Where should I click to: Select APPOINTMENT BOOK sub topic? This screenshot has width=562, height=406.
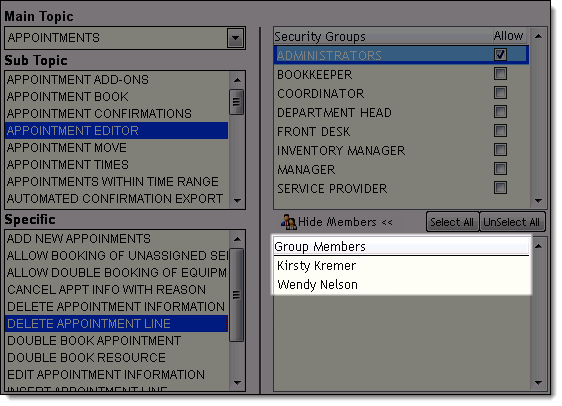(116, 97)
